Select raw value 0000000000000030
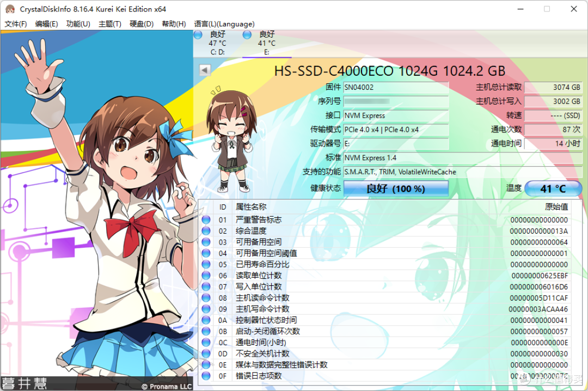The image size is (588, 391). click(x=539, y=354)
